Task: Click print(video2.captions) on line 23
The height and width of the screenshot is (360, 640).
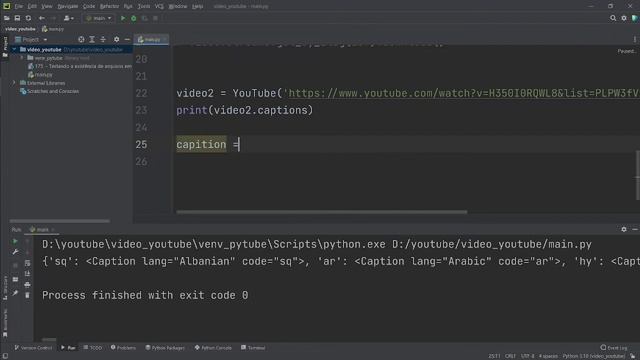Action: pos(244,110)
